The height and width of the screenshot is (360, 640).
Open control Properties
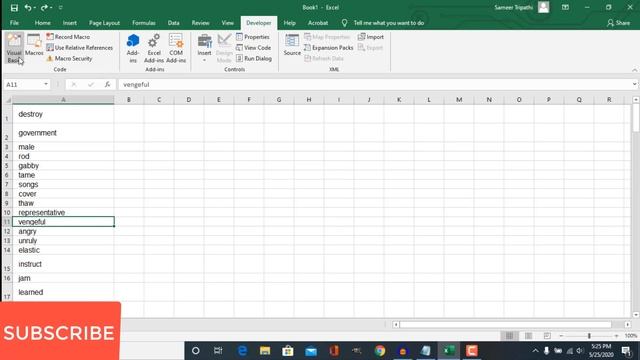253,37
